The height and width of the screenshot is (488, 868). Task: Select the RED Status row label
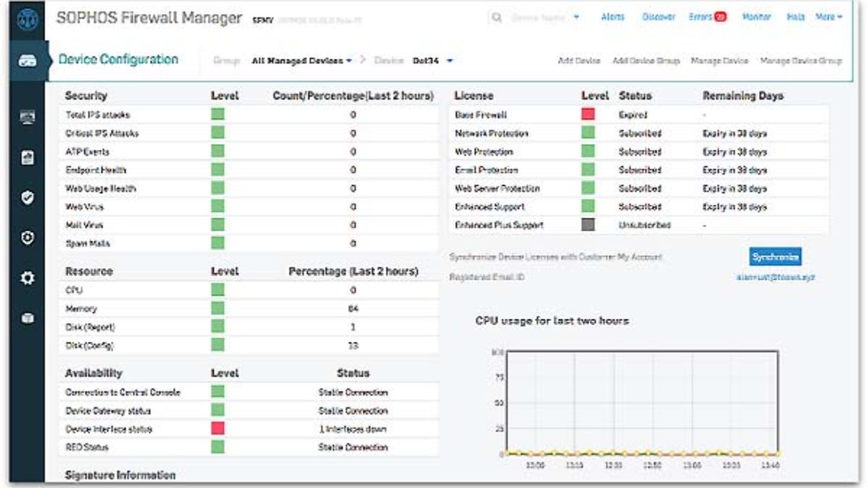[x=87, y=448]
